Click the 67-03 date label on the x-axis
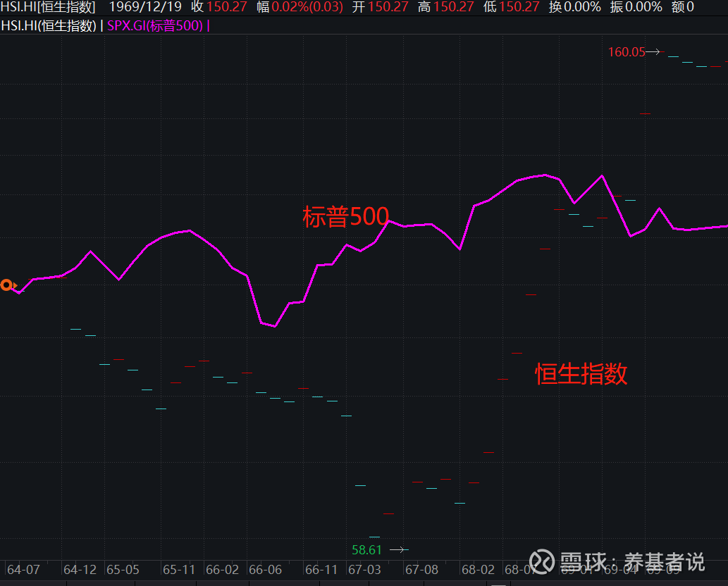 click(366, 569)
